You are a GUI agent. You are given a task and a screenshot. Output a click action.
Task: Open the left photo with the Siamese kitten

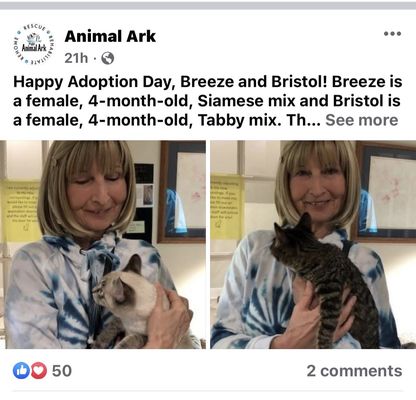[103, 245]
